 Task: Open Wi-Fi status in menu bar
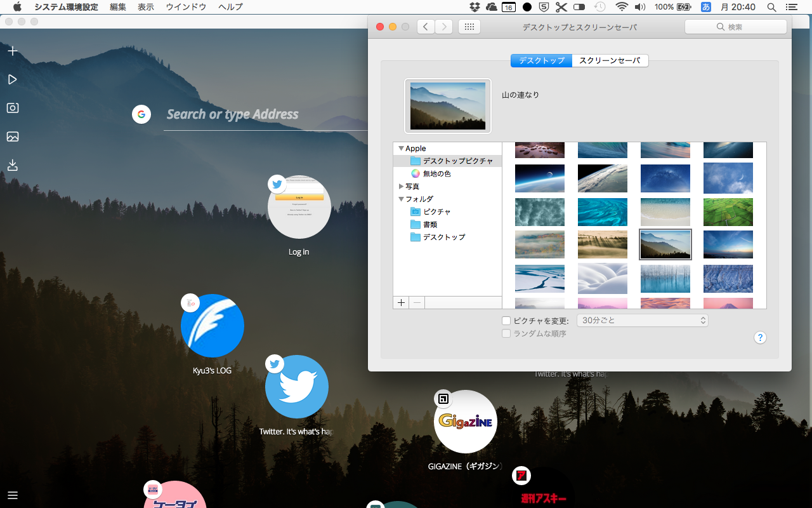click(622, 7)
